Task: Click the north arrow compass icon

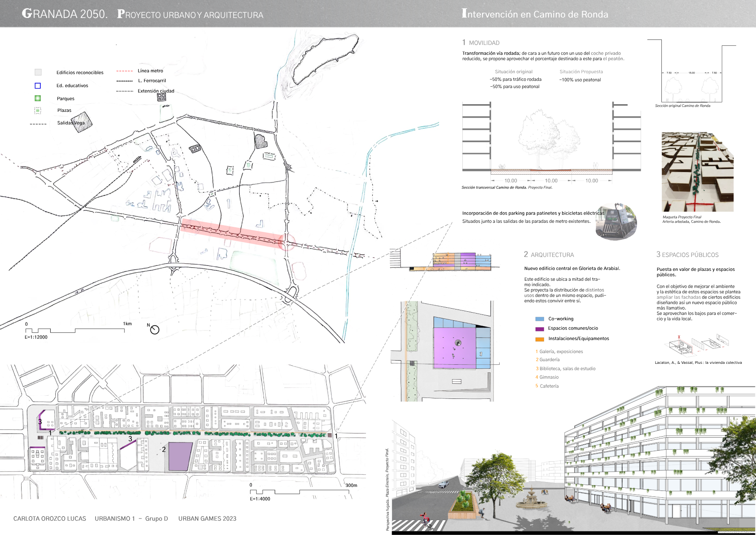Action: pos(154,330)
